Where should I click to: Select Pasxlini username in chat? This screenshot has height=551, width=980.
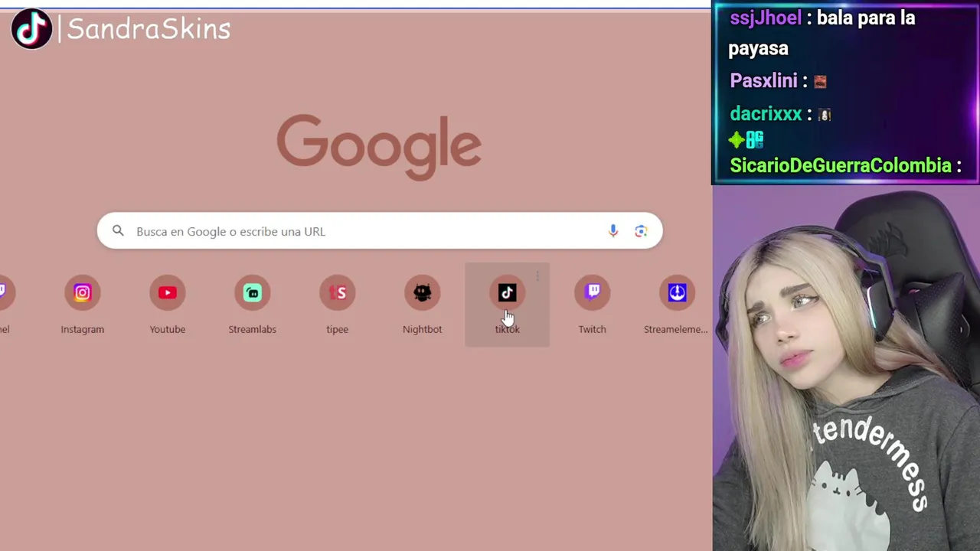[x=763, y=81]
